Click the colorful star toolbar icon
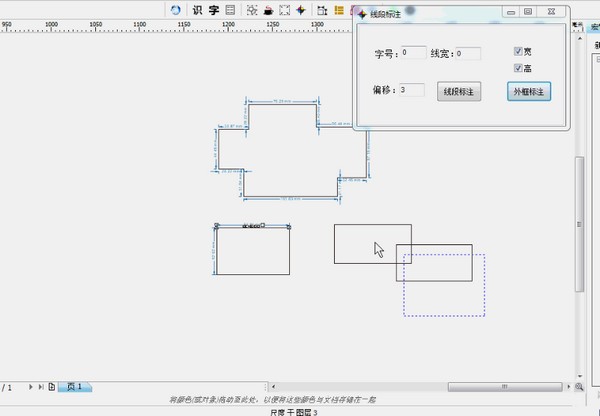Image resolution: width=600 pixels, height=416 pixels. [303, 10]
